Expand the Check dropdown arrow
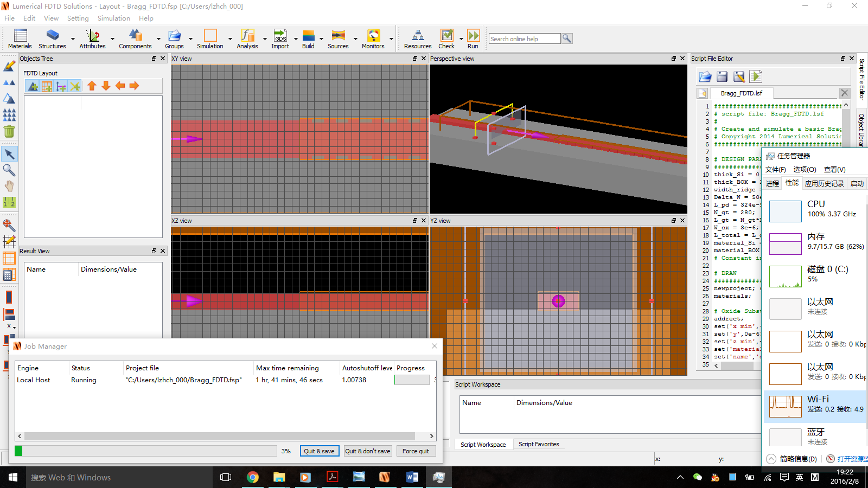The height and width of the screenshot is (488, 868). point(461,39)
